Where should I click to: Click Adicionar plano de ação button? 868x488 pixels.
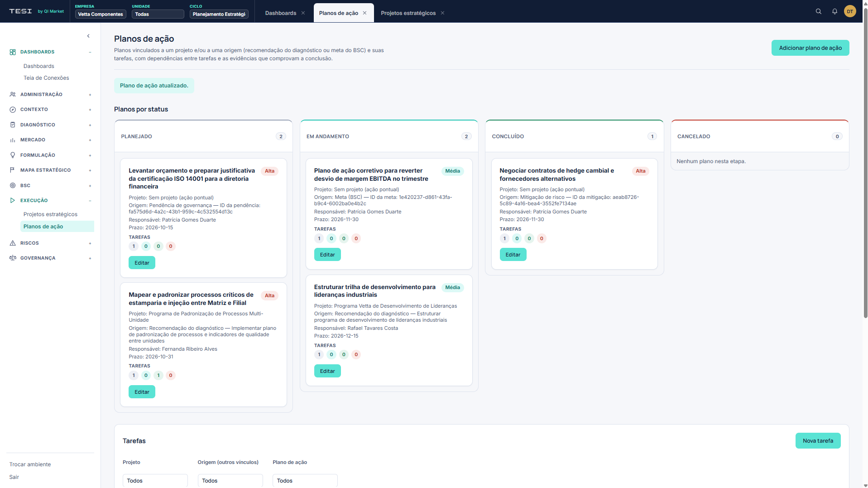810,48
